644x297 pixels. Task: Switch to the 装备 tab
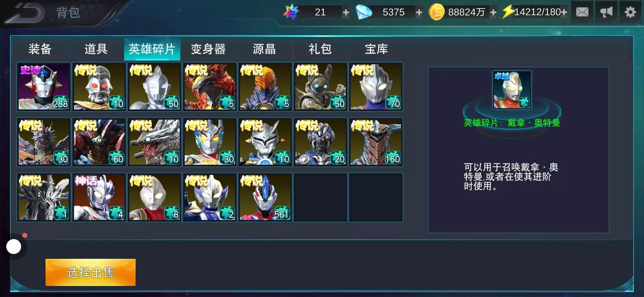(x=40, y=49)
